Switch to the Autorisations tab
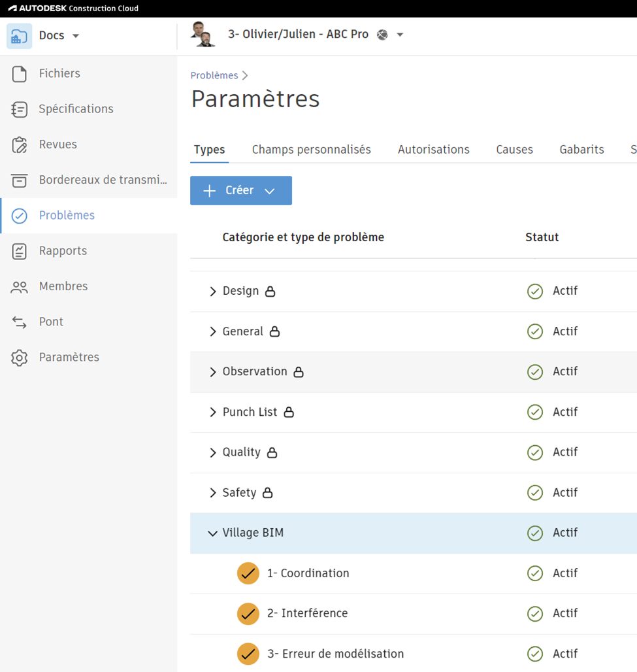The width and height of the screenshot is (637, 672). click(434, 150)
